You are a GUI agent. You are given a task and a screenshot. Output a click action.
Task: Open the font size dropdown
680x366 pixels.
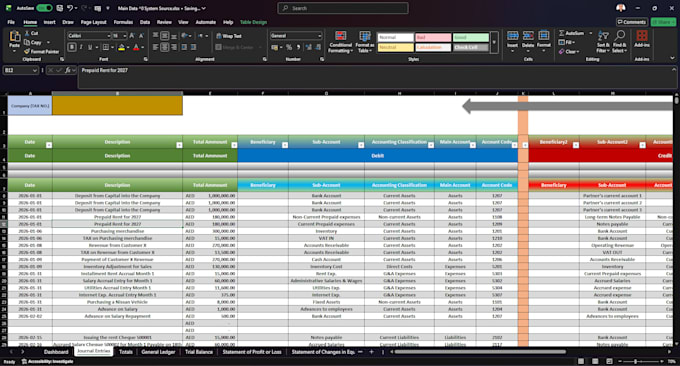(124, 36)
